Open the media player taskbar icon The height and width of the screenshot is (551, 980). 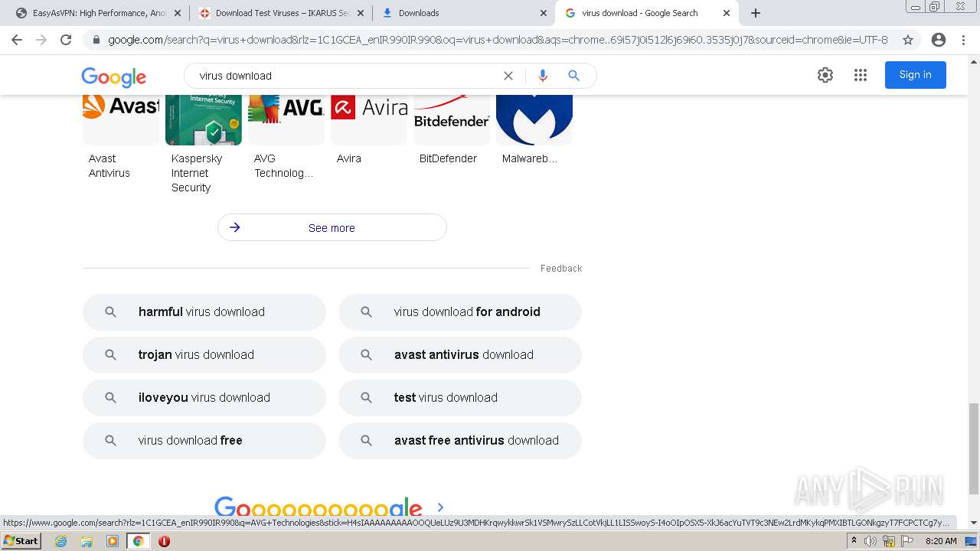pyautogui.click(x=113, y=541)
